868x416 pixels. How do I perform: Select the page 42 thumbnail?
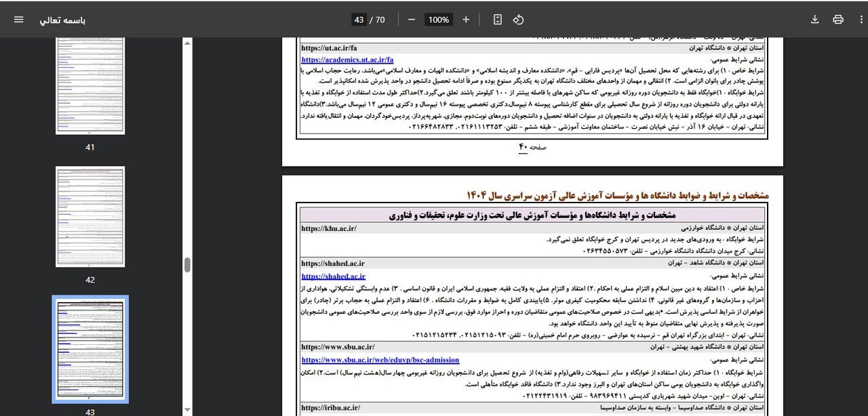(x=90, y=217)
